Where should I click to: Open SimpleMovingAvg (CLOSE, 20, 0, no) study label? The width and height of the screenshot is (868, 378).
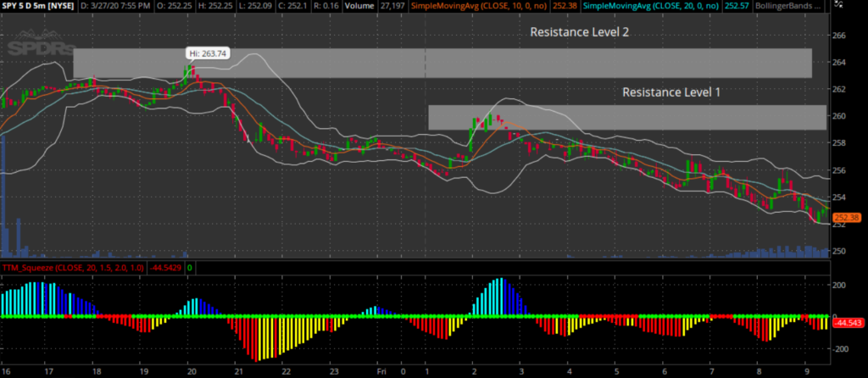[x=651, y=6]
